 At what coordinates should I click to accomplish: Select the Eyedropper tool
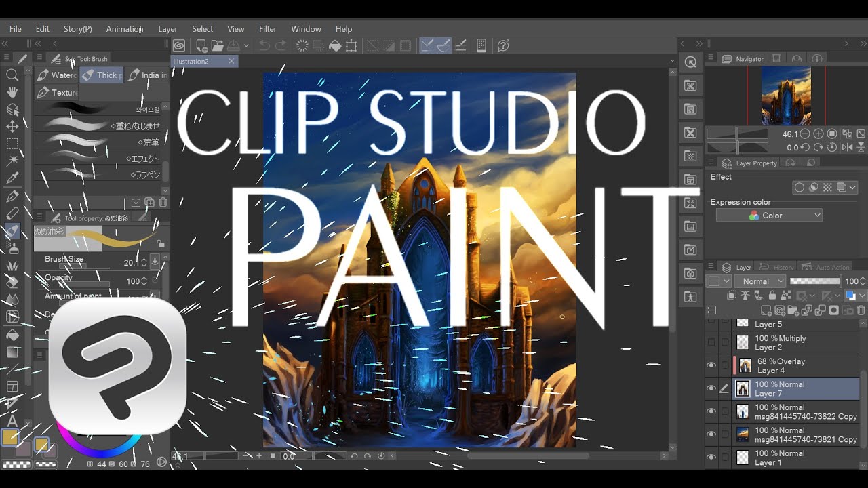[x=12, y=178]
